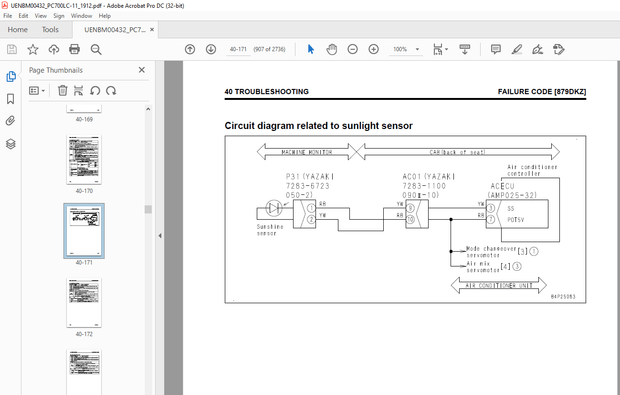The image size is (620, 395).
Task: Add a comment note icon
Action: pos(495,49)
